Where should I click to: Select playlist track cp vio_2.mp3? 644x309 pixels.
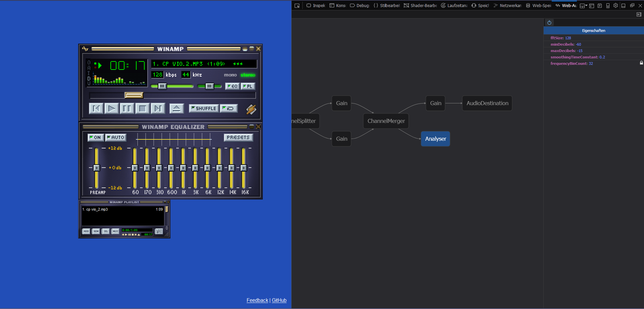pos(122,209)
